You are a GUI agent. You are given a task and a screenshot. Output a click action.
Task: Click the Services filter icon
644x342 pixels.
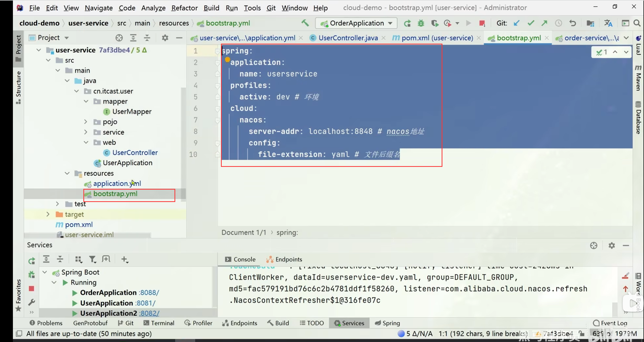tap(92, 259)
